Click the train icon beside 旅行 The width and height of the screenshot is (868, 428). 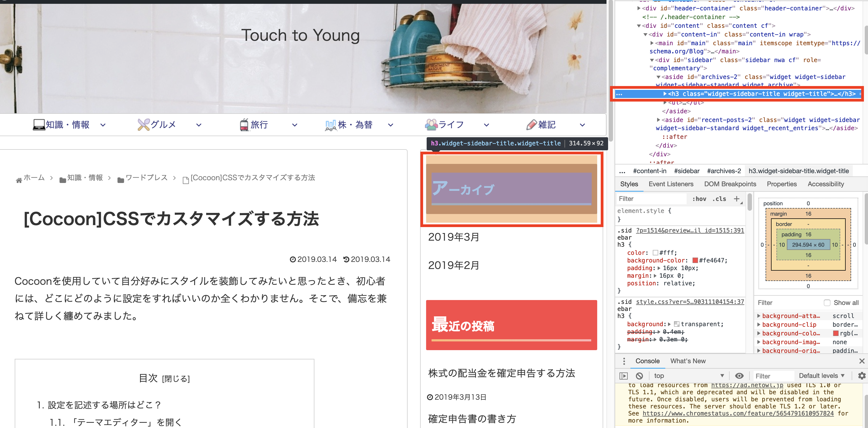244,125
